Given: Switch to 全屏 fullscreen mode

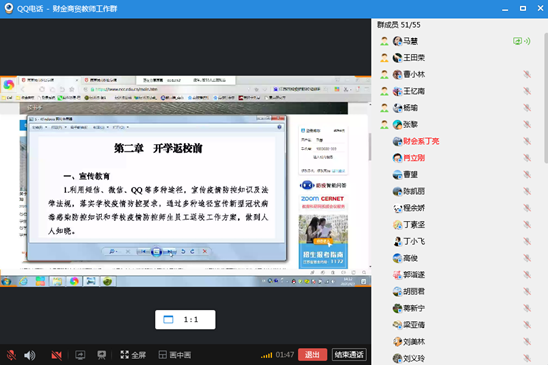Looking at the screenshot, I should (x=133, y=355).
